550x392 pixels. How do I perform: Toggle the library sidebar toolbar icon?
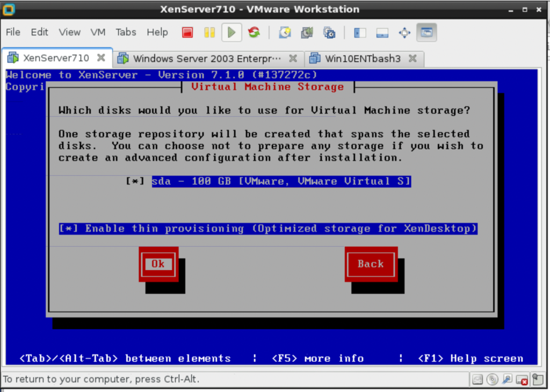coord(360,33)
